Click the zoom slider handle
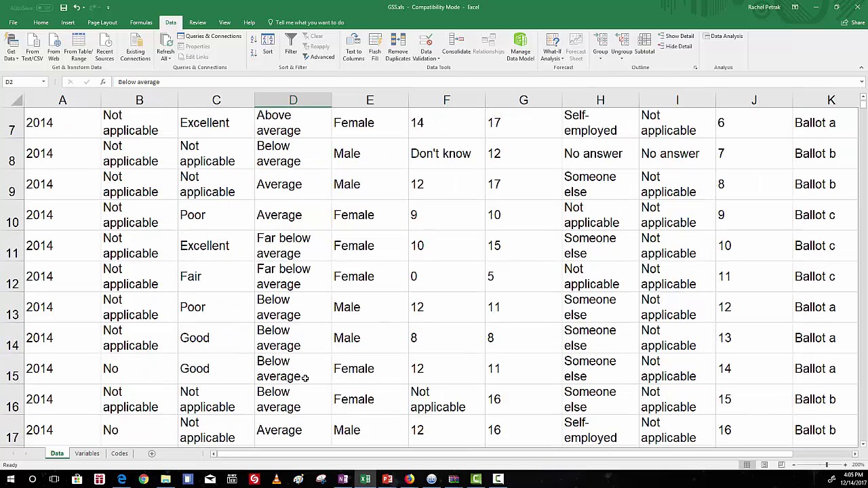868x488 pixels. 827,465
